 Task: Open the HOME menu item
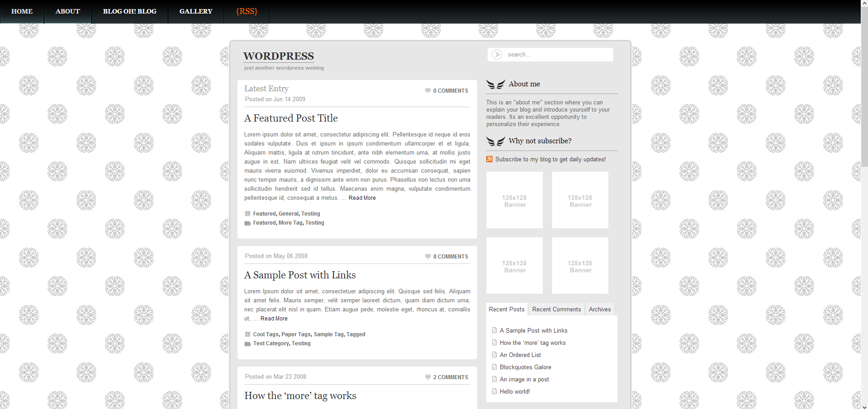(x=22, y=11)
